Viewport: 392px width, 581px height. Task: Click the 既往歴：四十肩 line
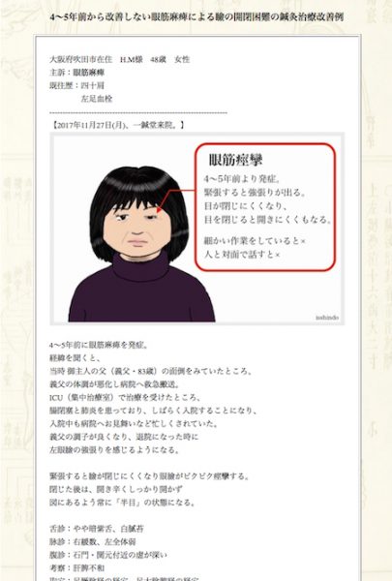pos(77,85)
